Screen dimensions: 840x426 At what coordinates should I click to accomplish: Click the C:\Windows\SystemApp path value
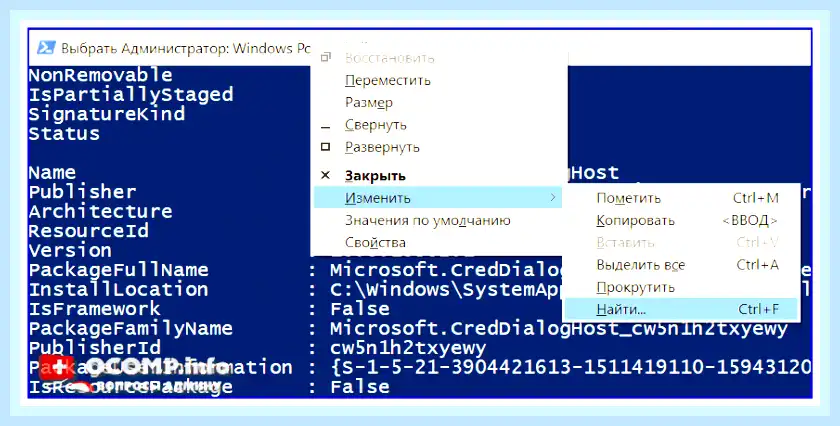[x=445, y=289]
